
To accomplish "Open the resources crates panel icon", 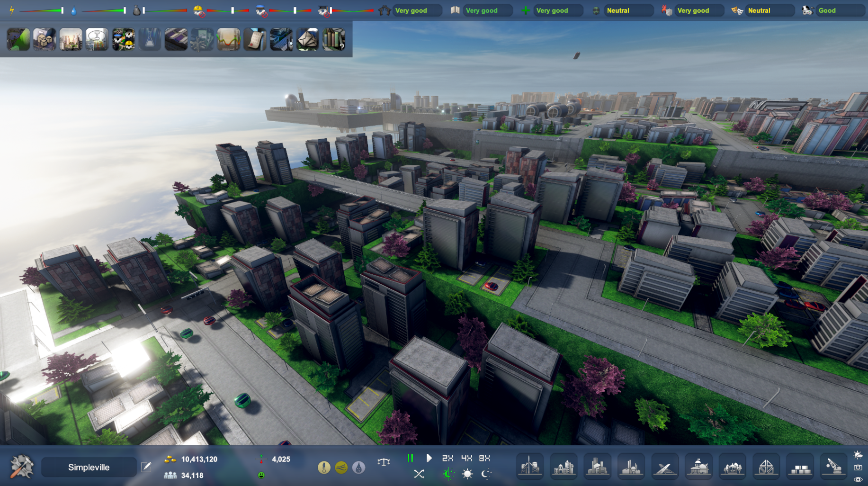I will [x=45, y=39].
